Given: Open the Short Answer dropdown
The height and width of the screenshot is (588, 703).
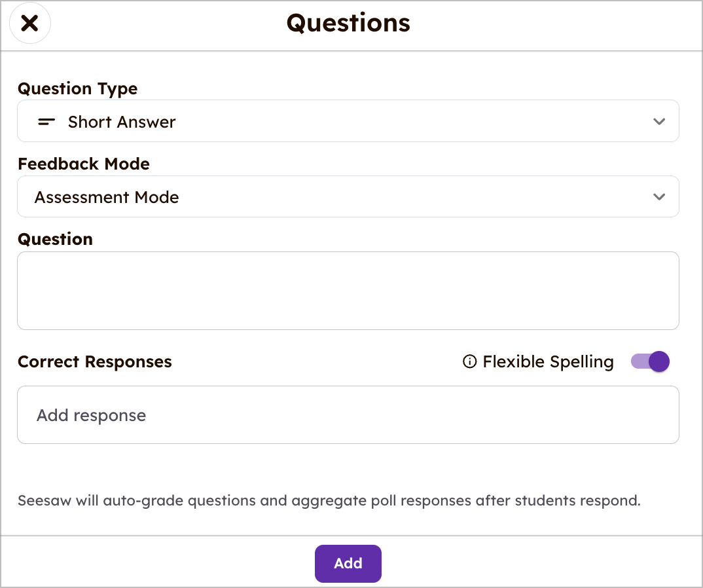Looking at the screenshot, I should coord(348,121).
